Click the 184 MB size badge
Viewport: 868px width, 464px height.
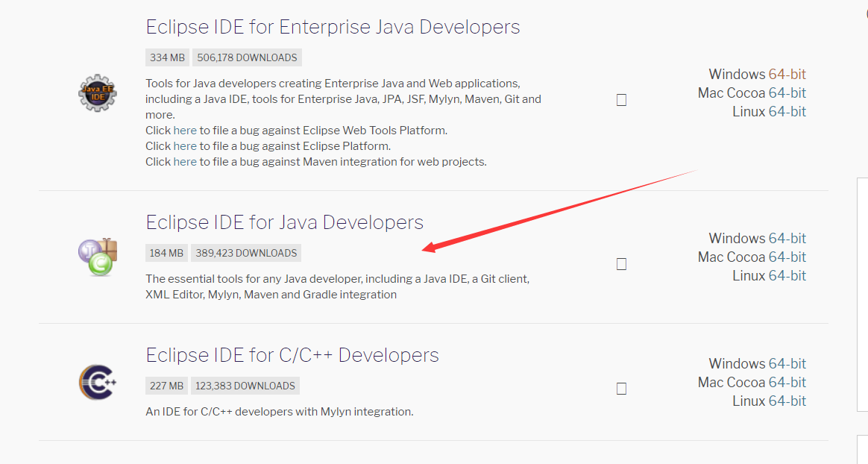pos(166,253)
